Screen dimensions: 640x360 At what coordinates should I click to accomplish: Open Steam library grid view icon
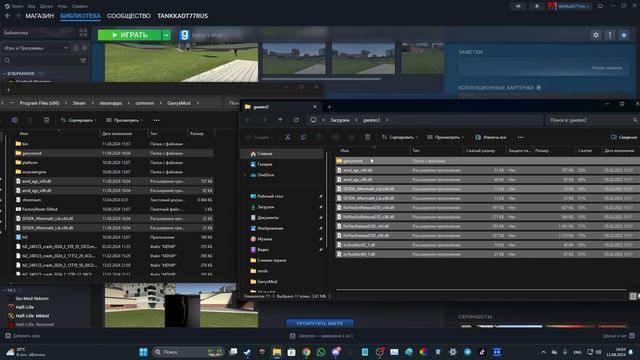(83, 33)
